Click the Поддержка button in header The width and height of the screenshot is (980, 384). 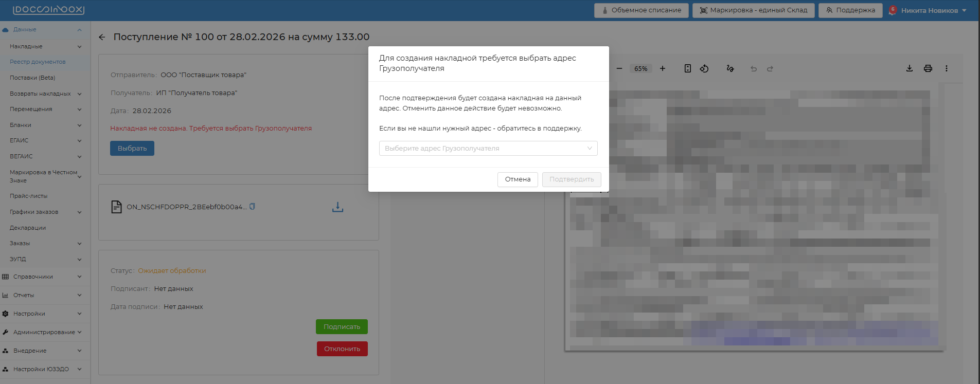click(x=850, y=10)
